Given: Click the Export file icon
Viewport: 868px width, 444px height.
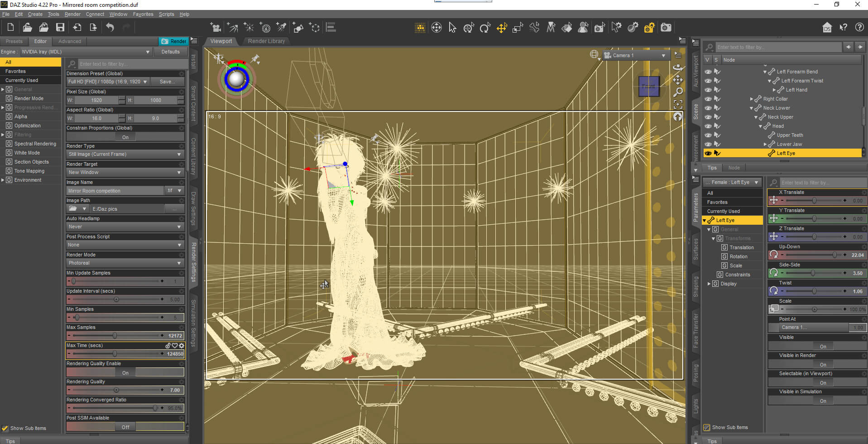Looking at the screenshot, I should (x=93, y=27).
